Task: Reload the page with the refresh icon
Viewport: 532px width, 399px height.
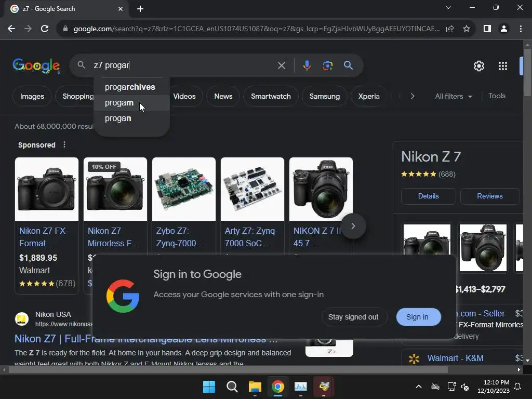Action: tap(45, 29)
